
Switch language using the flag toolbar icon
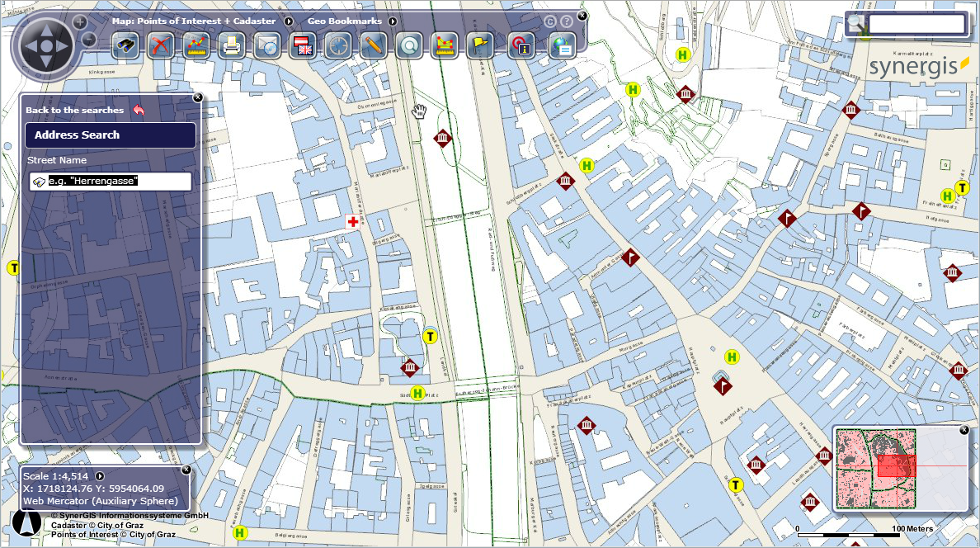(302, 45)
